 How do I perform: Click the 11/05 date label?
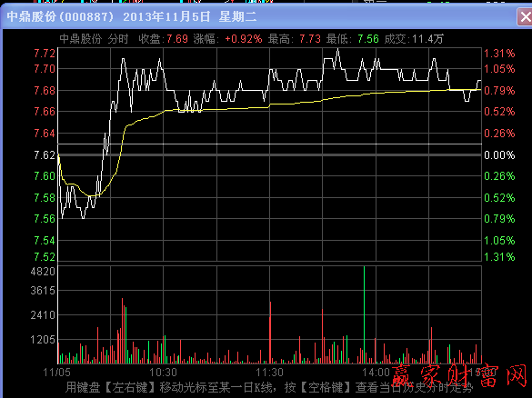click(x=57, y=373)
